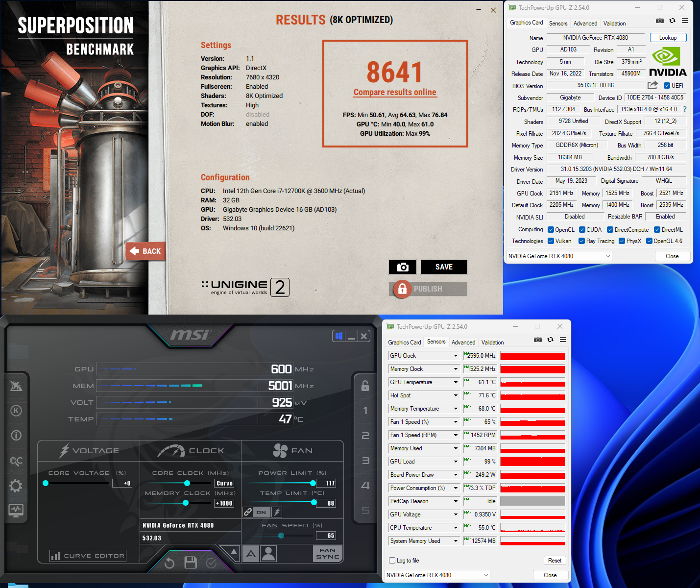
Task: Open the Afterburner Curve Editor
Action: (88, 556)
